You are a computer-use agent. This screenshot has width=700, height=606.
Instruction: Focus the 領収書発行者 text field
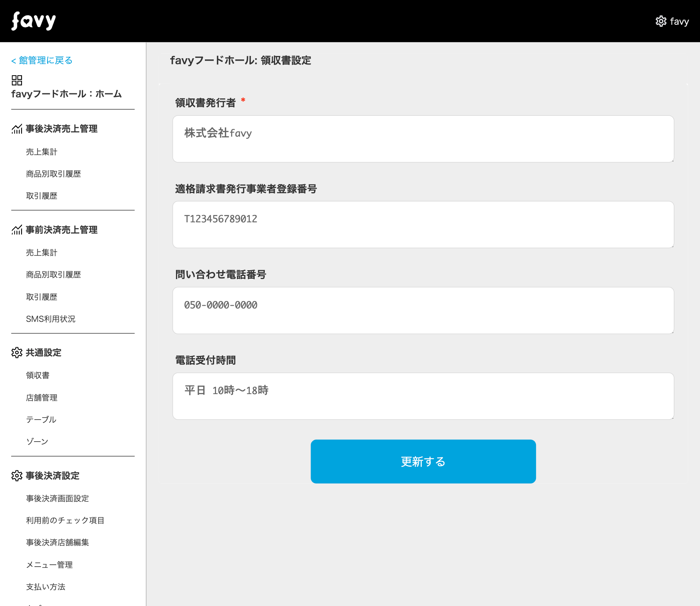coord(423,139)
